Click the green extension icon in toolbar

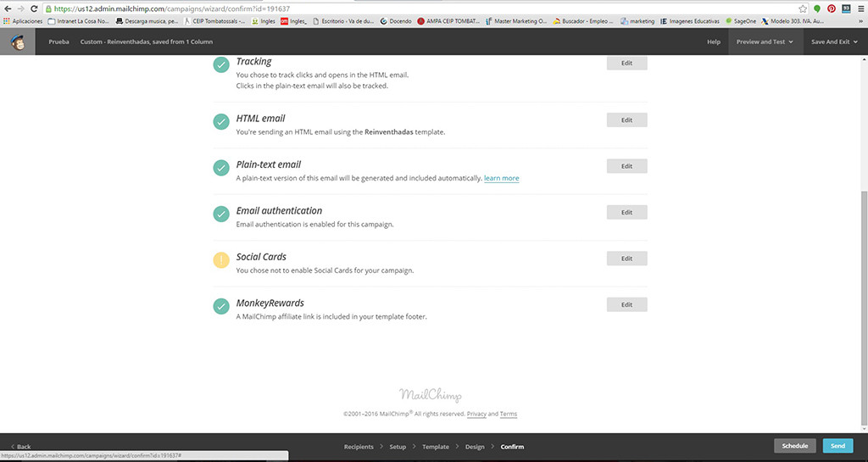pos(817,8)
